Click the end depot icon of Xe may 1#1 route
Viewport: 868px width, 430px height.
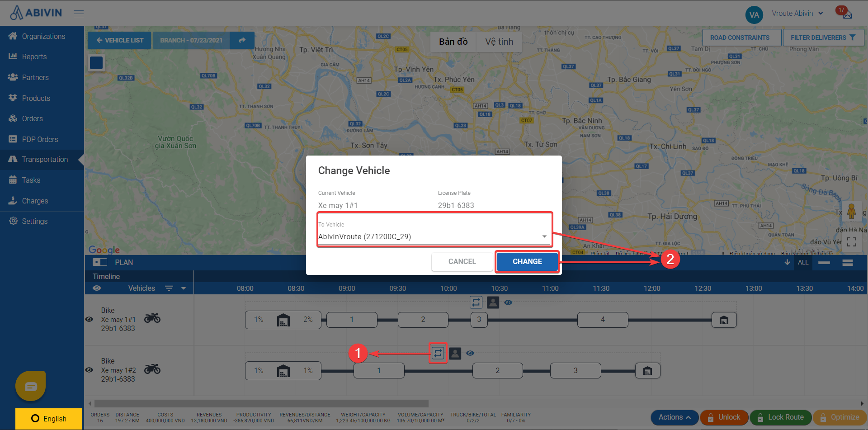click(x=724, y=320)
